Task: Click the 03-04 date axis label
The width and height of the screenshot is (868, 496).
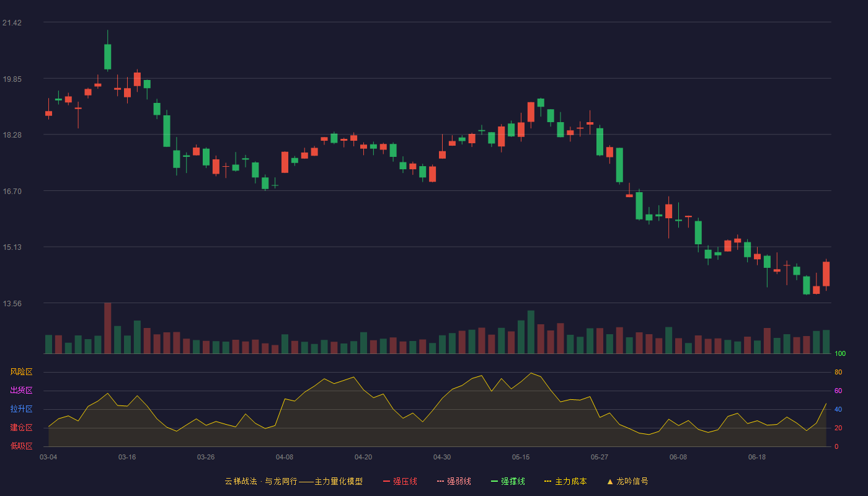Action: coord(48,457)
